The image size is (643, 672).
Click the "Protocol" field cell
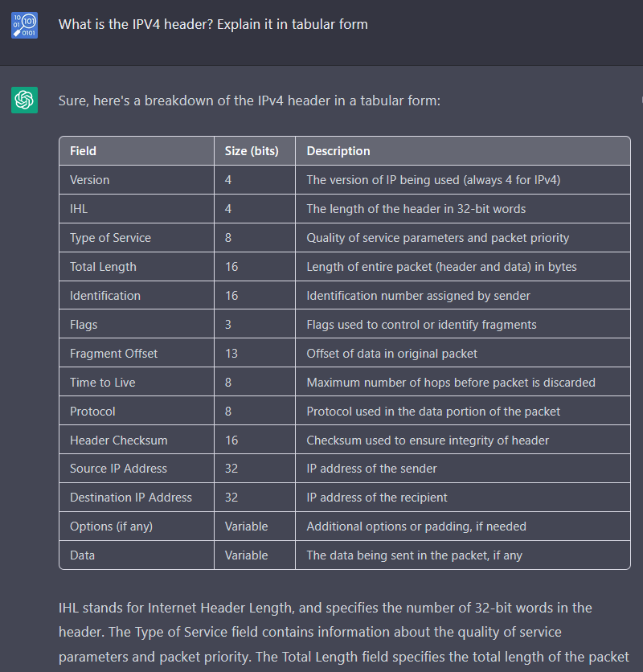92,412
